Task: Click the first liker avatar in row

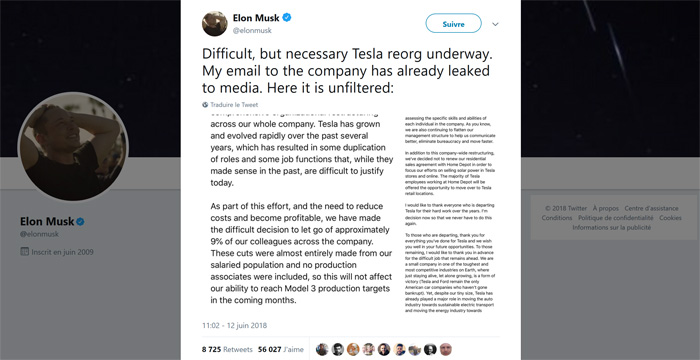Action: 322,349
